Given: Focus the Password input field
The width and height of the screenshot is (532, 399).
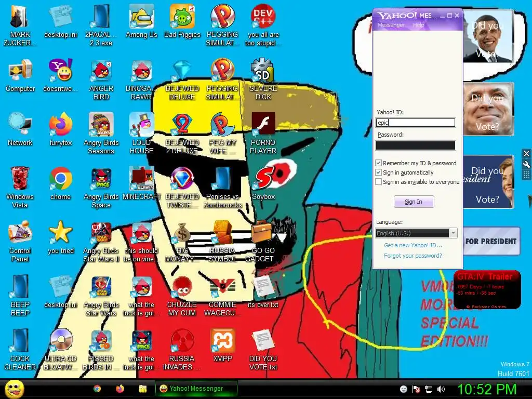Looking at the screenshot, I should click(416, 145).
